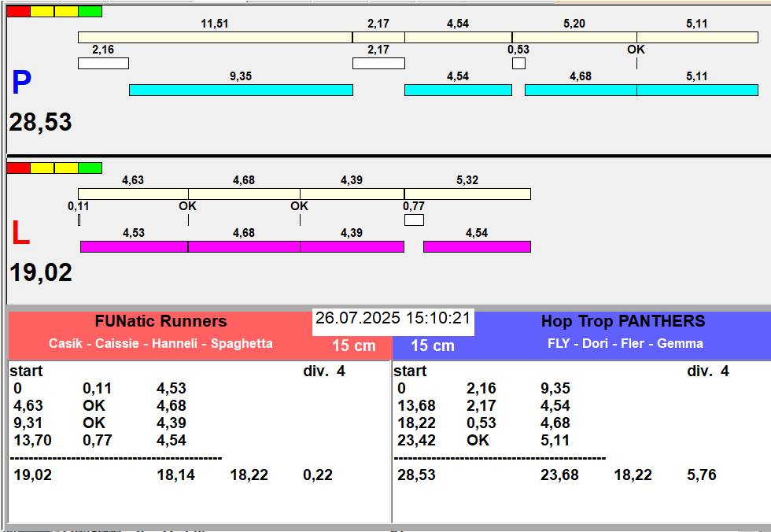
Task: Click the 0,22 value in left totals
Action: (x=318, y=475)
